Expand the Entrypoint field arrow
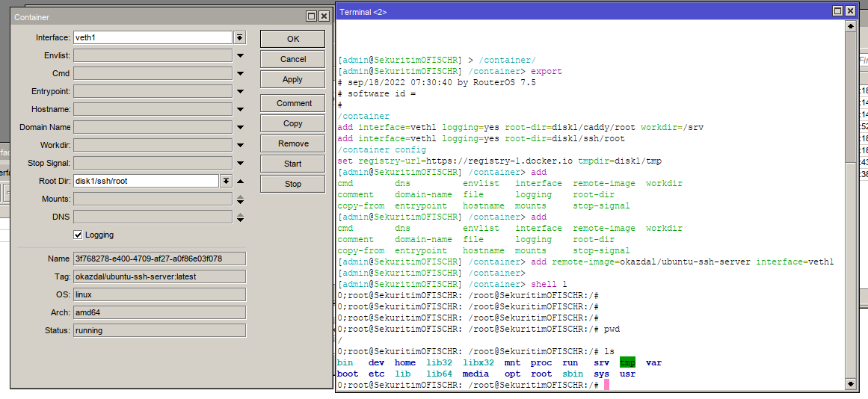The height and width of the screenshot is (399, 868). click(x=240, y=92)
